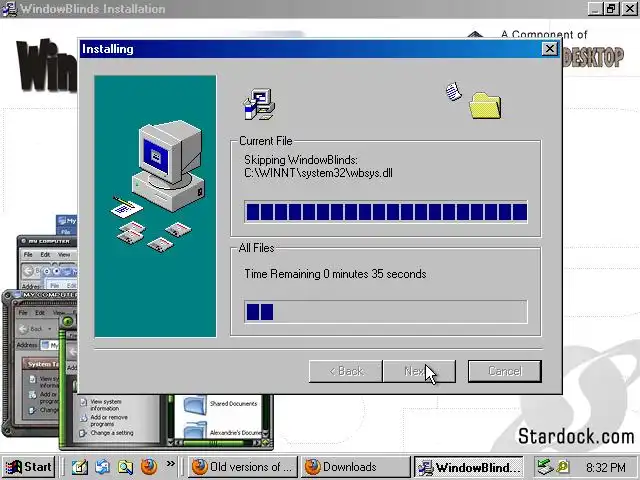Click the yellow folder icon in dialog
This screenshot has width=640, height=480.
[485, 106]
